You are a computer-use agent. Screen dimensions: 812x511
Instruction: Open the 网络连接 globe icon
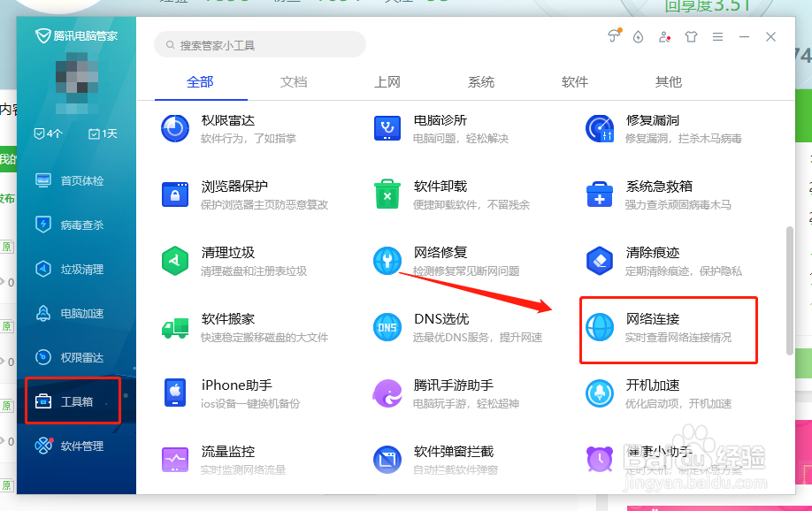(x=600, y=327)
